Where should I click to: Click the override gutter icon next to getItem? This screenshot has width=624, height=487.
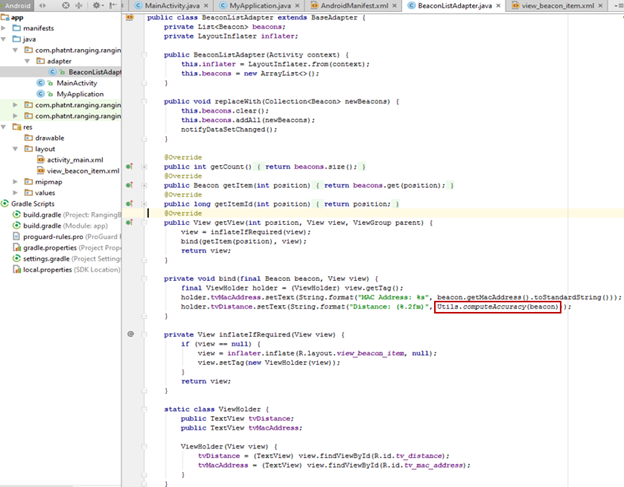[x=129, y=185]
